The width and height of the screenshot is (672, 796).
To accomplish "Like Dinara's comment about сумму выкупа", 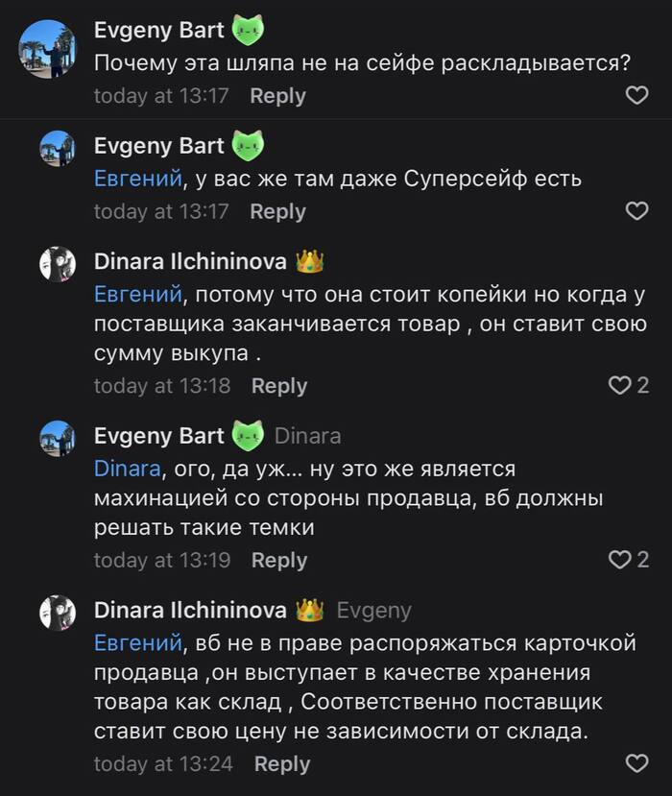I will tap(619, 385).
